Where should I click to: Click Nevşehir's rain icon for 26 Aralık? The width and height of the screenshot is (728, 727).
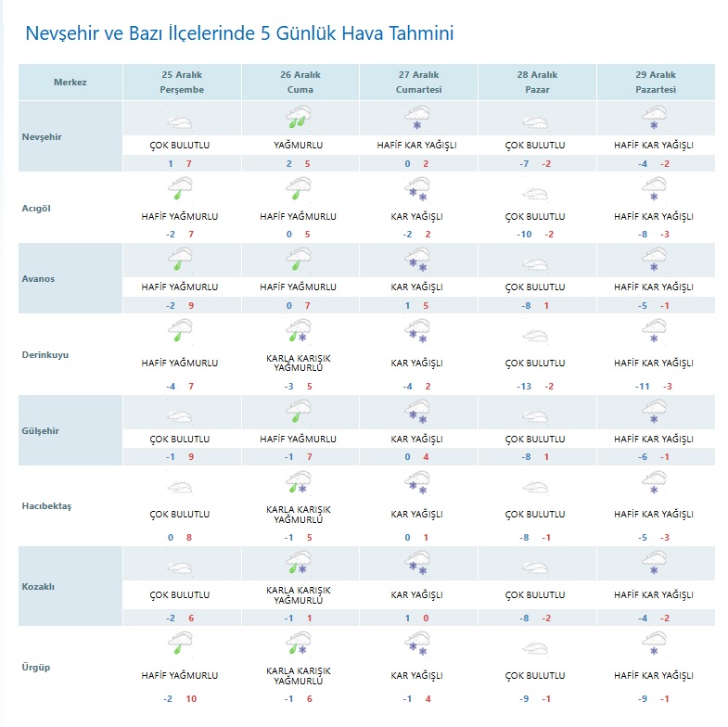tap(300, 118)
